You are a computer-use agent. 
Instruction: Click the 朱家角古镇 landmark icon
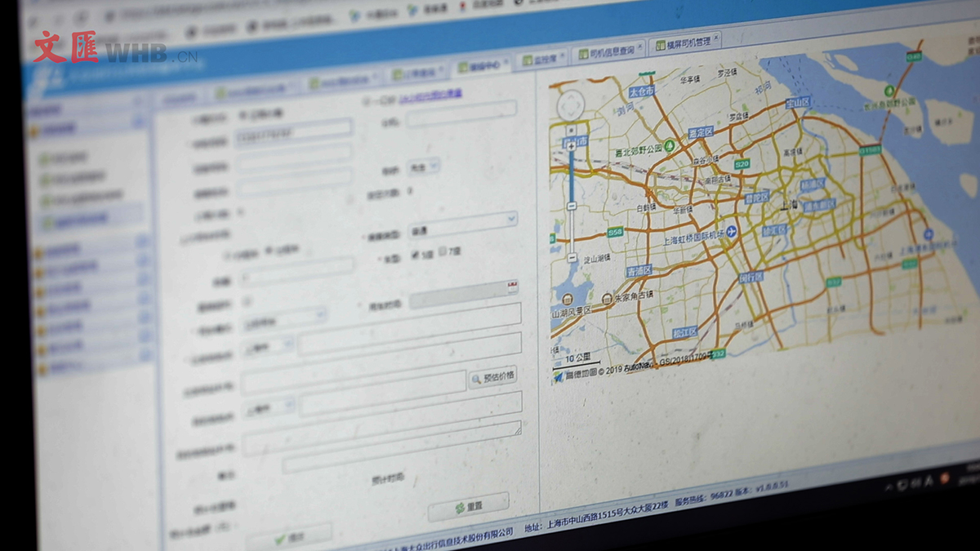point(606,300)
